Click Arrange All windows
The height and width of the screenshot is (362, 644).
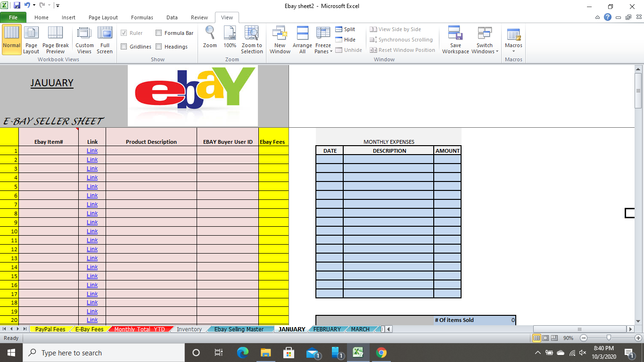click(x=302, y=40)
